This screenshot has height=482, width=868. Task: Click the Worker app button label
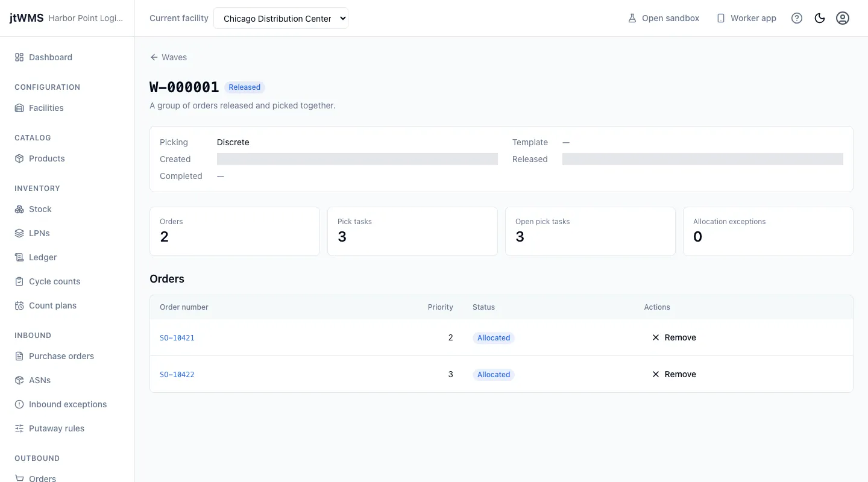coord(753,18)
